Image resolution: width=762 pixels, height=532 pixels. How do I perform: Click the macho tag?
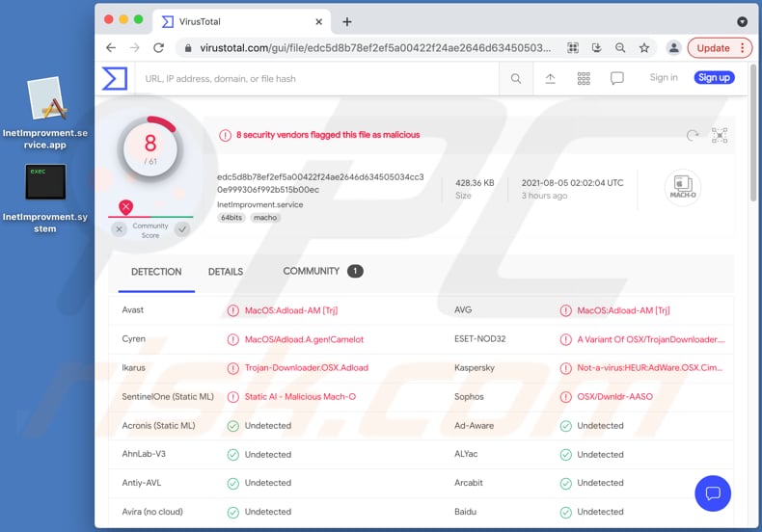tap(265, 218)
